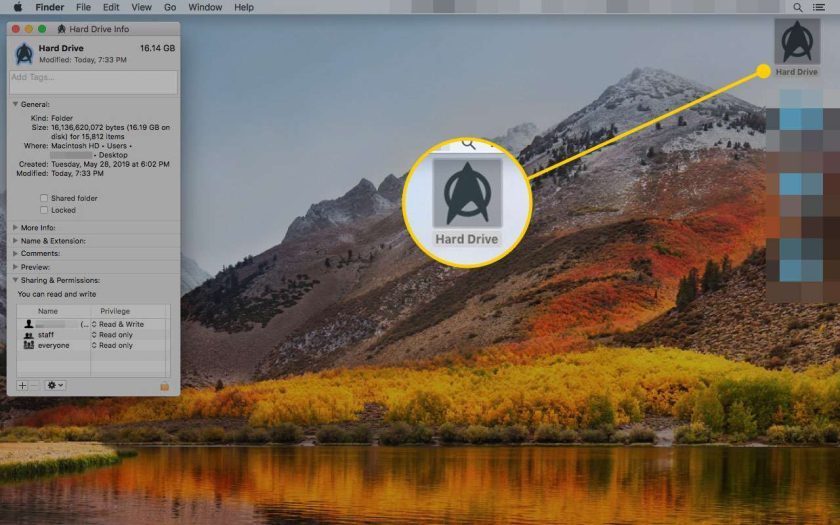Click the staff group icon
840x525 pixels.
point(29,335)
